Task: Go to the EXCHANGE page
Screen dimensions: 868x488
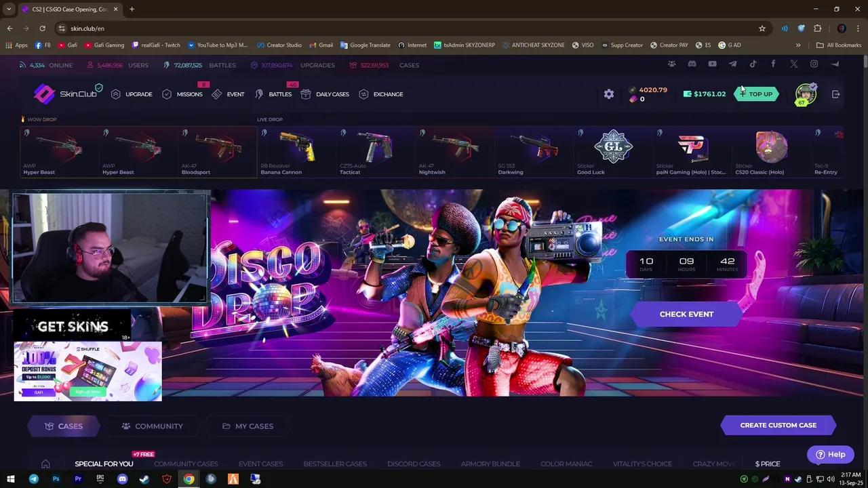Action: (x=381, y=94)
